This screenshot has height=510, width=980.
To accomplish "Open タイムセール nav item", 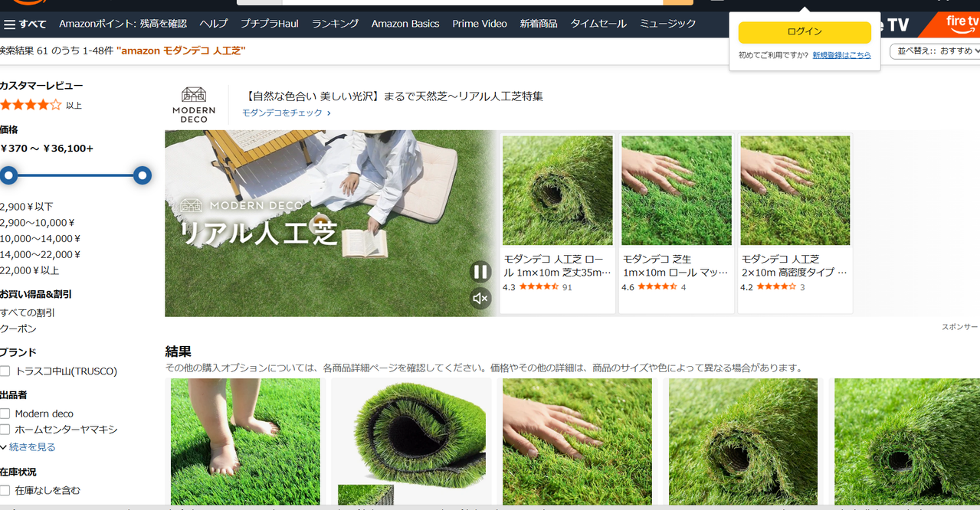I will coord(598,24).
